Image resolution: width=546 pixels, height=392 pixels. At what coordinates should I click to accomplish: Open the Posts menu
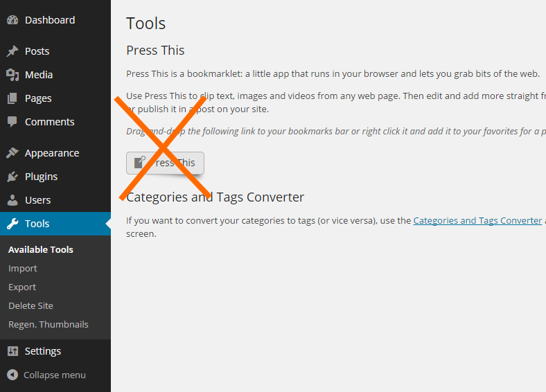pos(37,51)
